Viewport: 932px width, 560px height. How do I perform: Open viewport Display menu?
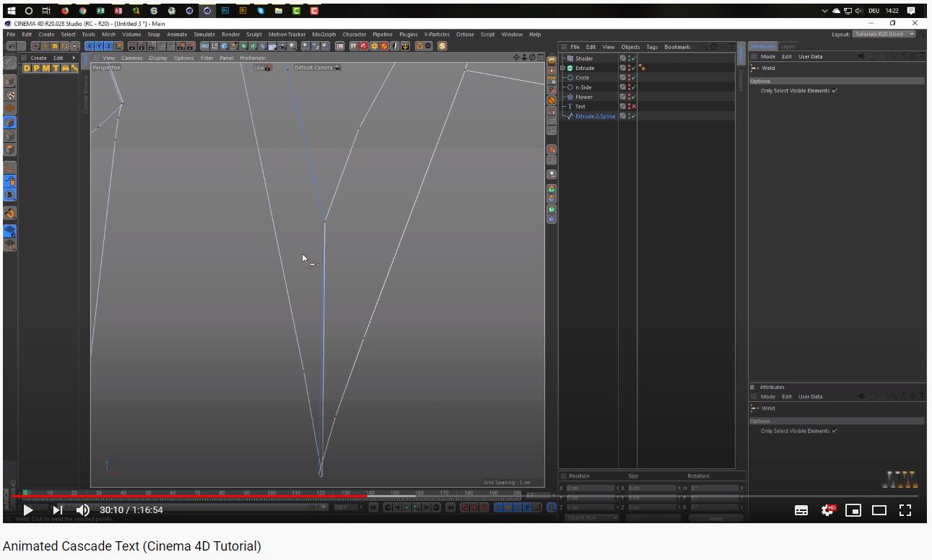coord(158,58)
